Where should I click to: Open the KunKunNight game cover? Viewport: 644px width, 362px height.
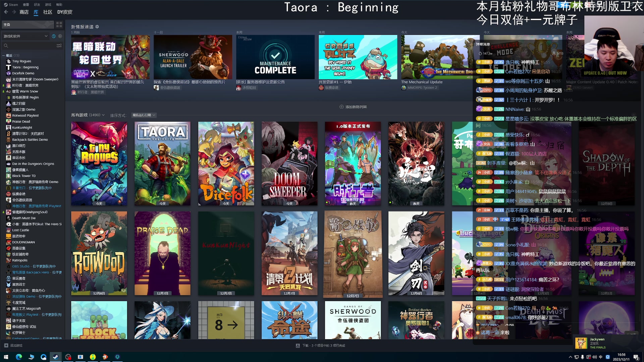[226, 253]
